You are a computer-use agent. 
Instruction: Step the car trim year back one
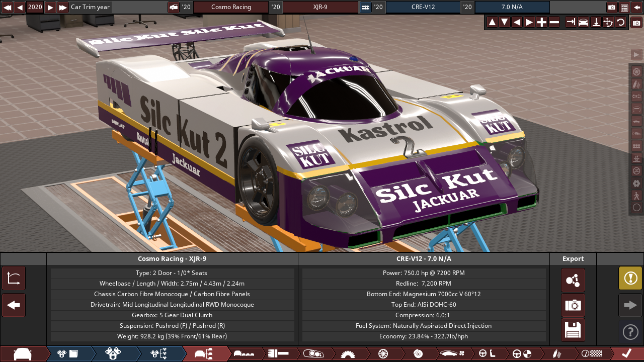[x=20, y=7]
